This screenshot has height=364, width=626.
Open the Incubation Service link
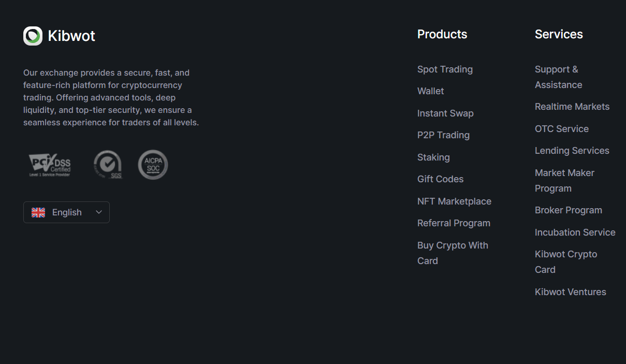pyautogui.click(x=575, y=232)
